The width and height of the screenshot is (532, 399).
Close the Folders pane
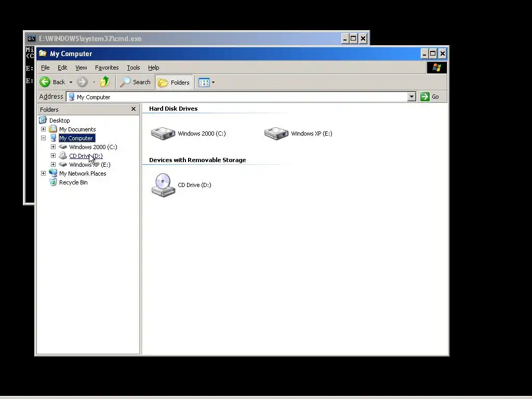pos(134,109)
